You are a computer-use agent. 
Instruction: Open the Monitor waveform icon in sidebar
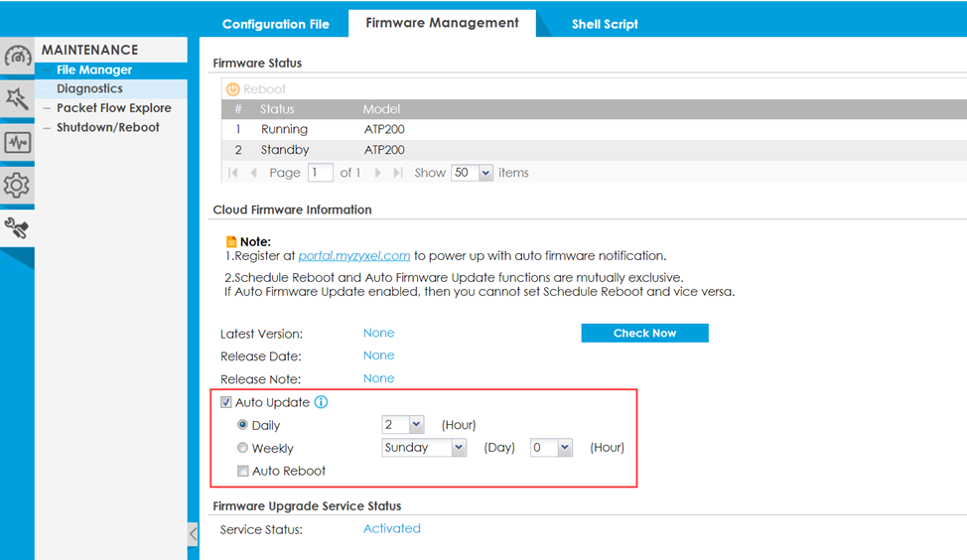pos(17,142)
